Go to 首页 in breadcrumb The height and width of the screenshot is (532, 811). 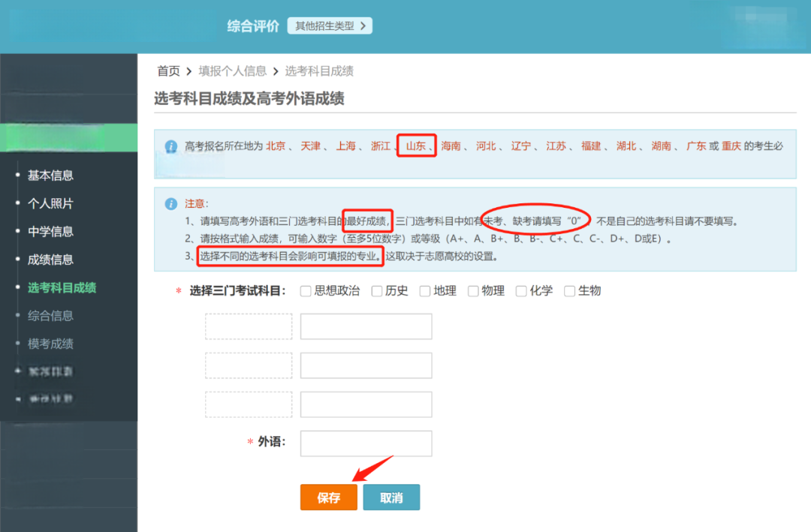pyautogui.click(x=169, y=71)
